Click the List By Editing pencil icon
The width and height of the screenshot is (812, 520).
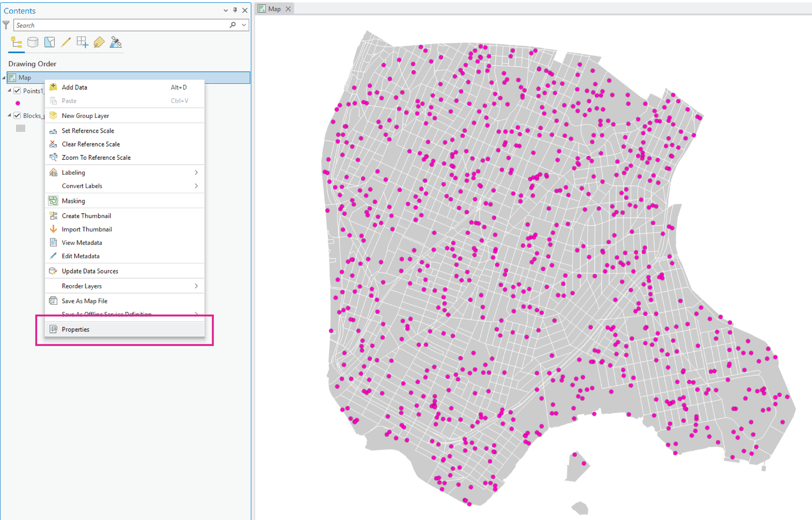(66, 42)
